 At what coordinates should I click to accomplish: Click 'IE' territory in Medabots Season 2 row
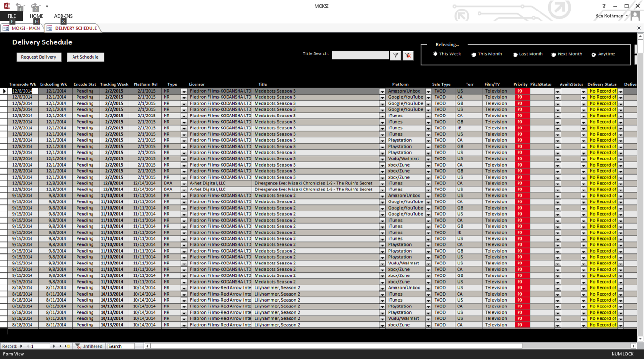tap(459, 232)
